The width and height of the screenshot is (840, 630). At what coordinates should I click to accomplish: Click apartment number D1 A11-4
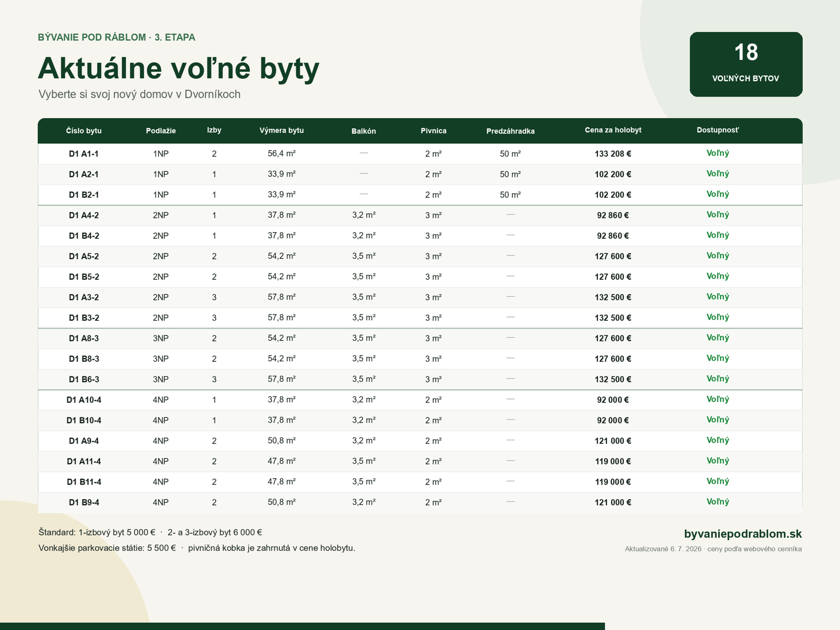(x=84, y=461)
